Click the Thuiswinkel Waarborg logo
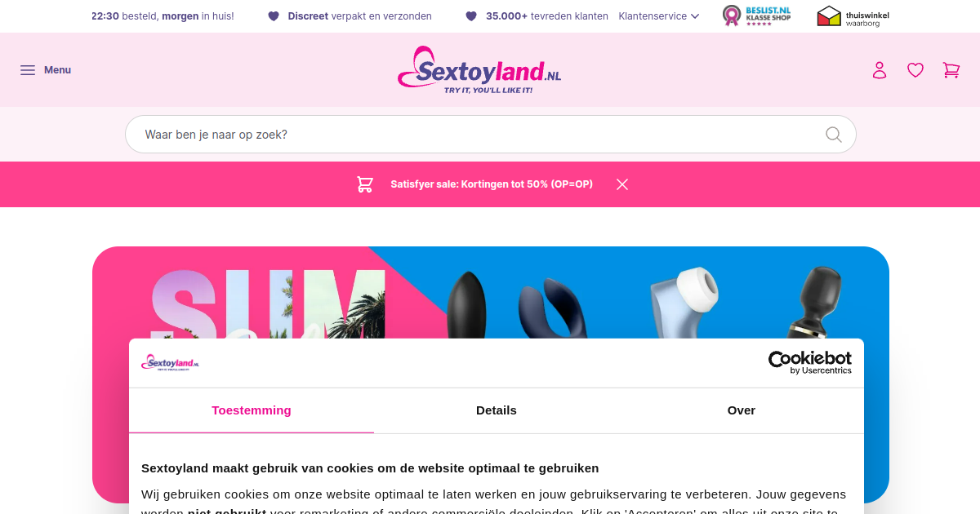Screen dimensions: 980x514 (x=853, y=16)
